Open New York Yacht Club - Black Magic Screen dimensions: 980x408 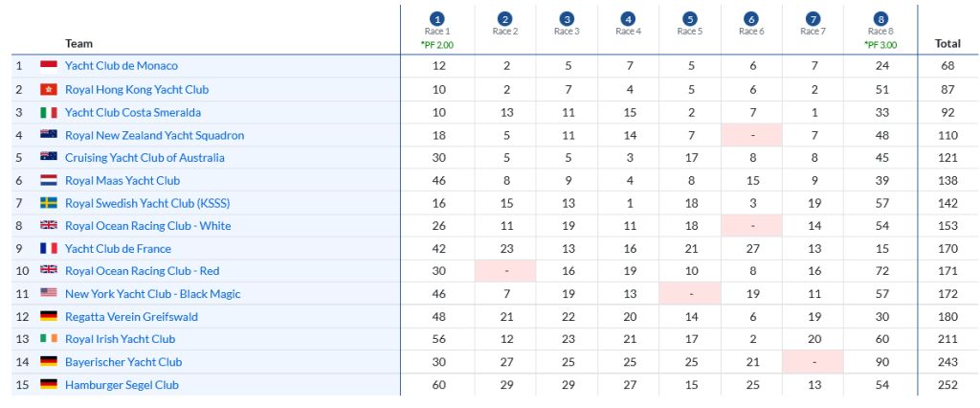pyautogui.click(x=153, y=294)
